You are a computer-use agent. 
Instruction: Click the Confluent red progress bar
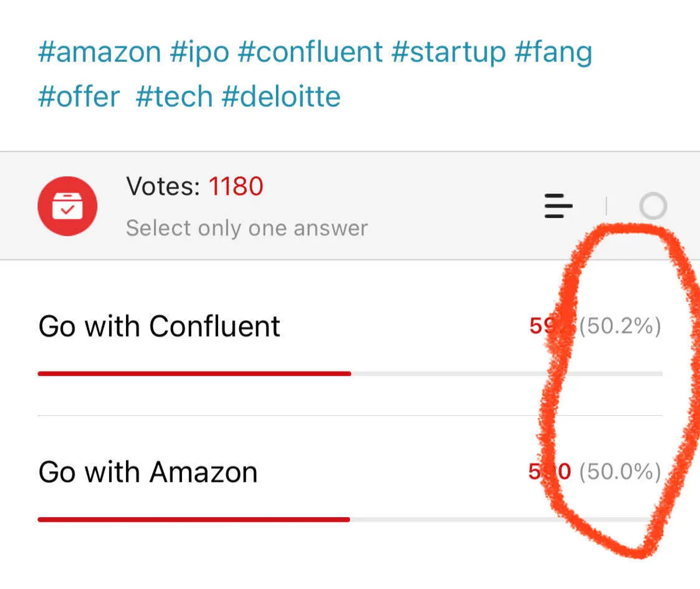[x=194, y=373]
